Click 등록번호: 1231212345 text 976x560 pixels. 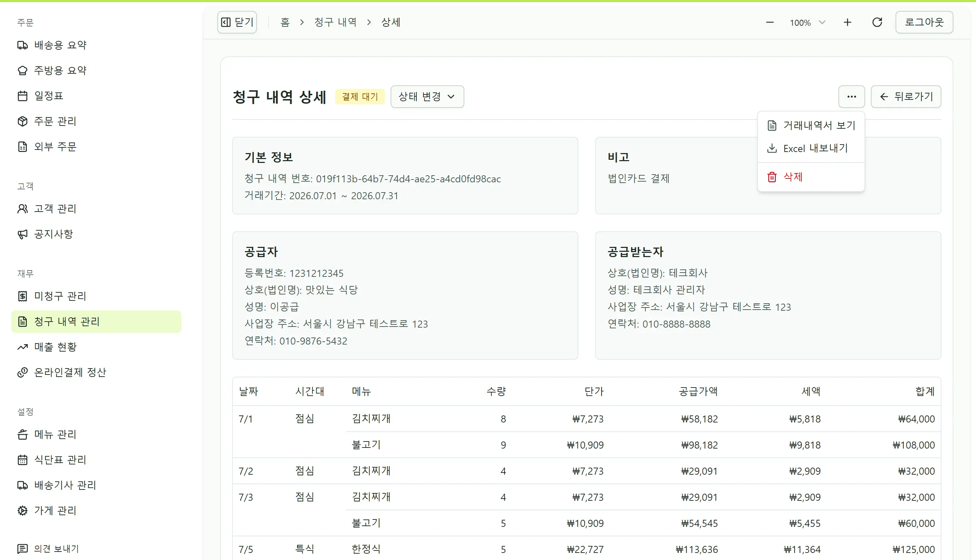coord(294,273)
